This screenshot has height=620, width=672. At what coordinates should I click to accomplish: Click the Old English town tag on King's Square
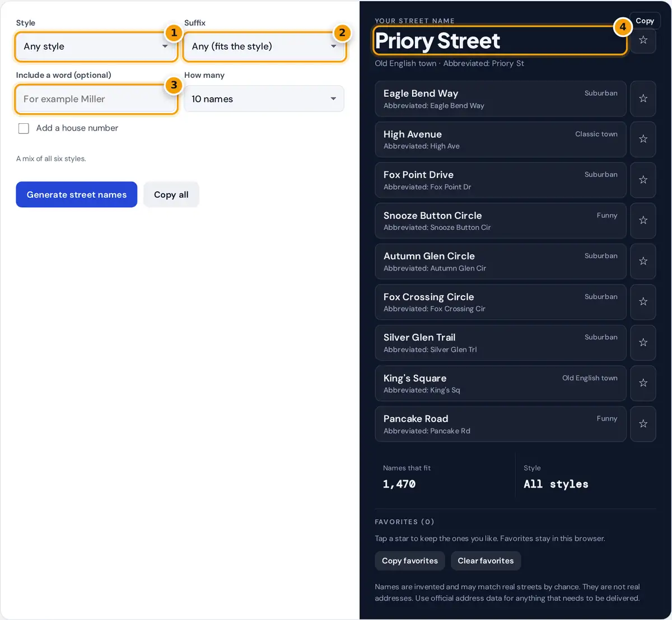point(590,378)
